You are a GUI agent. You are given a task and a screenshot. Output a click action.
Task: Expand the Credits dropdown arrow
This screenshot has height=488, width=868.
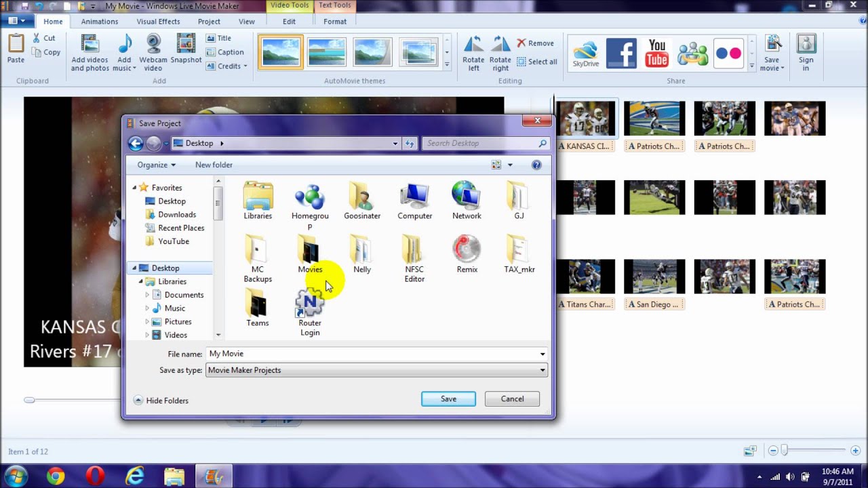(245, 66)
